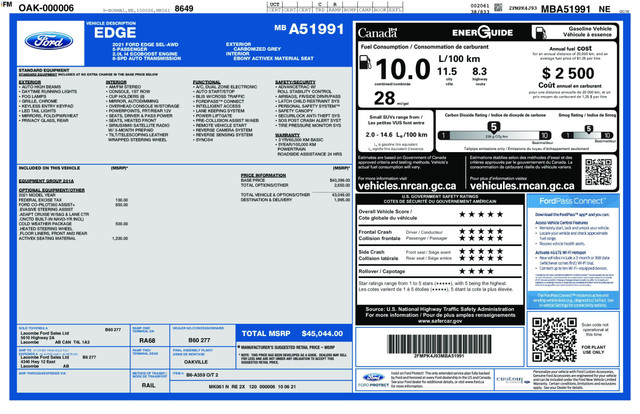This screenshot has height=414, width=640.
Task: Click the Rollover four-star rating
Action: point(476,271)
